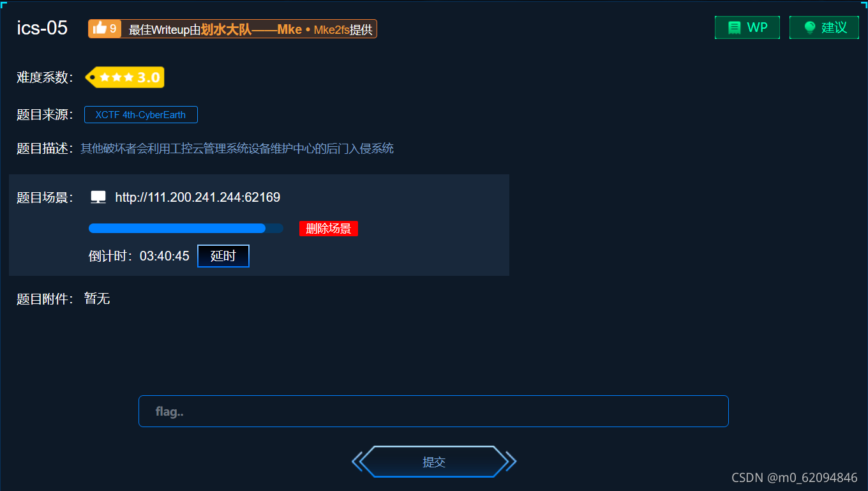Click the flag input field
868x491 pixels.
433,411
